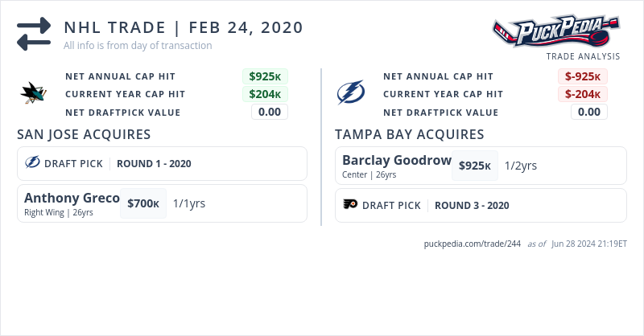
Task: Select the Round 1 - 2020 draft pick
Action: [154, 163]
